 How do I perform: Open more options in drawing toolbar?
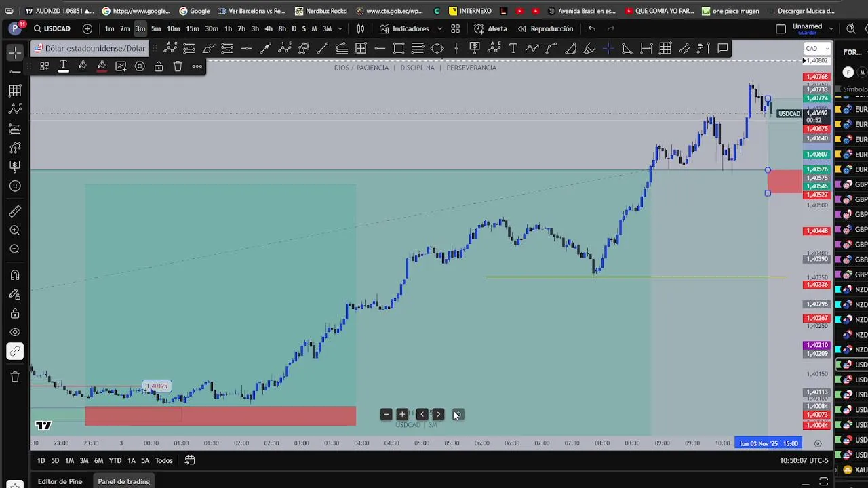click(x=197, y=66)
